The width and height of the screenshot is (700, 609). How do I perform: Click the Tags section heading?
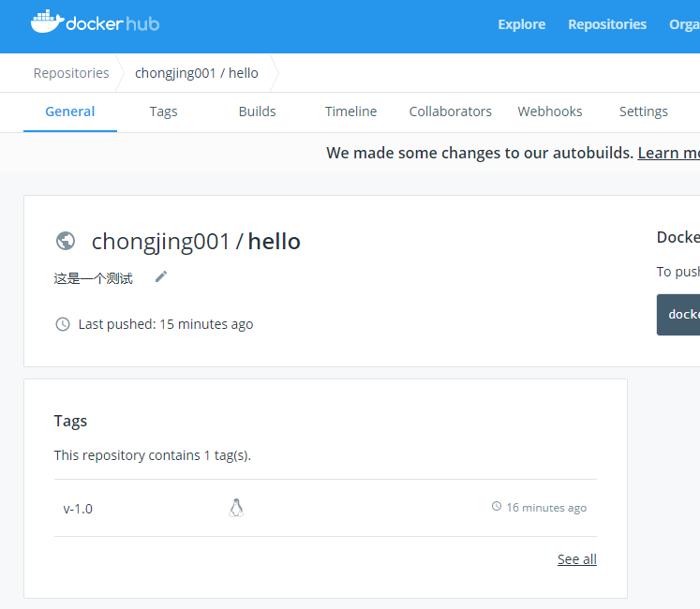[70, 421]
